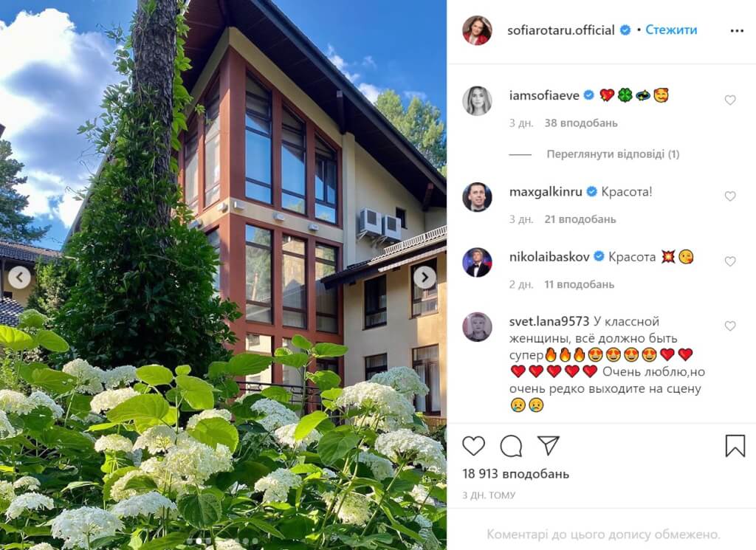Share post via paper plane icon
Viewport: 756px width, 550px height.
click(x=549, y=445)
